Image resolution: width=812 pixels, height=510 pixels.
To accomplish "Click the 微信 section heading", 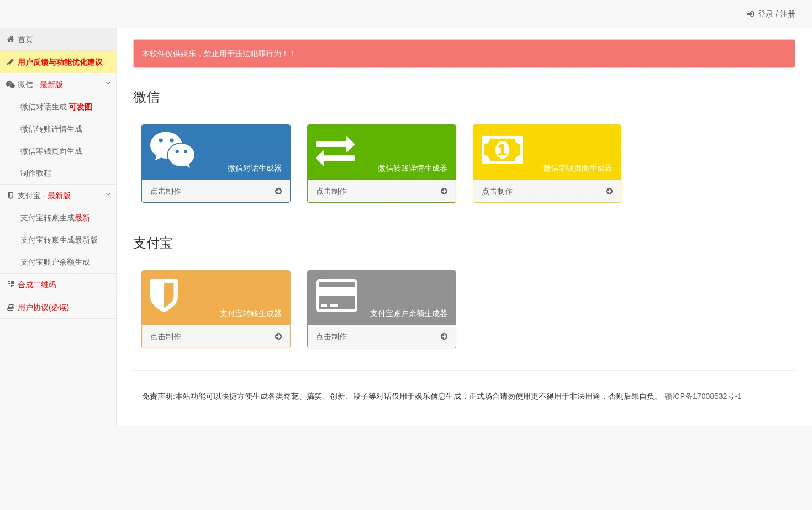I will (146, 97).
